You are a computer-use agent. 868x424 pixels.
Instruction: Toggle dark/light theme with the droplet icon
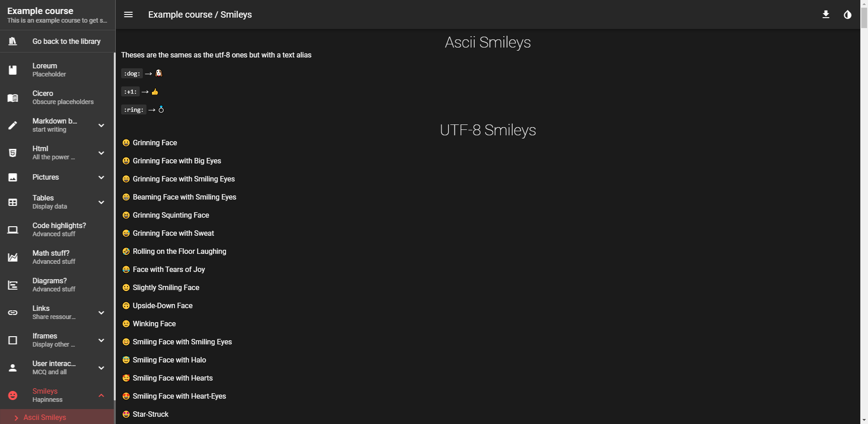point(847,14)
